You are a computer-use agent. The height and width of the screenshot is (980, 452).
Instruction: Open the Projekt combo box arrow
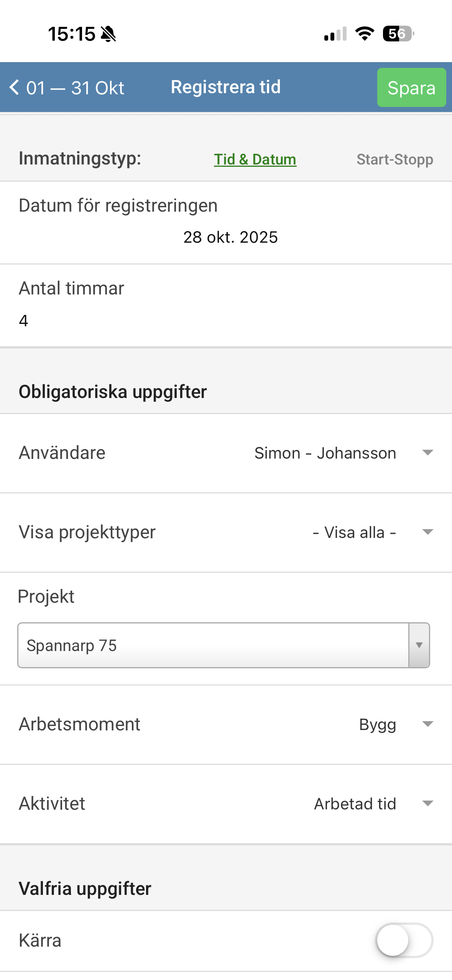(x=419, y=645)
